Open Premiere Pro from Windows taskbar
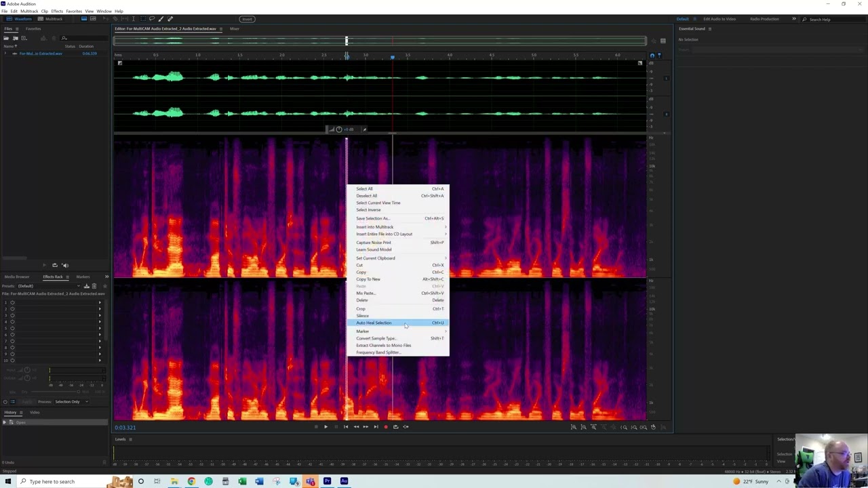Image resolution: width=868 pixels, height=488 pixels. pos(327,481)
